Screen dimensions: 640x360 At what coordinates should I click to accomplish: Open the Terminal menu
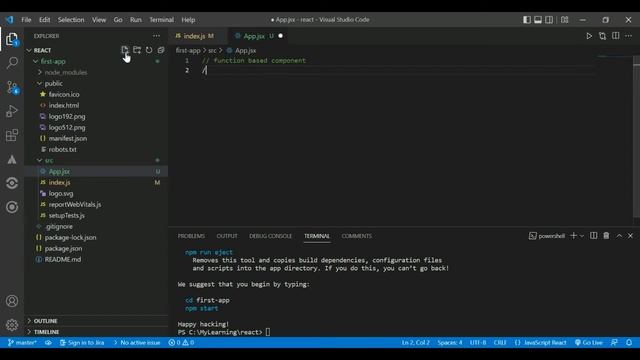(161, 20)
